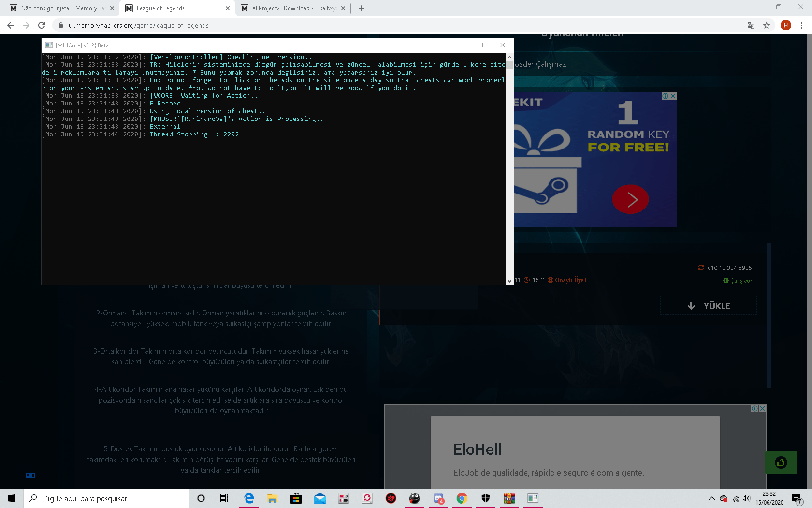Click the 2-Ormancı paragraph text
Image resolution: width=812 pixels, height=508 pixels.
click(221, 318)
